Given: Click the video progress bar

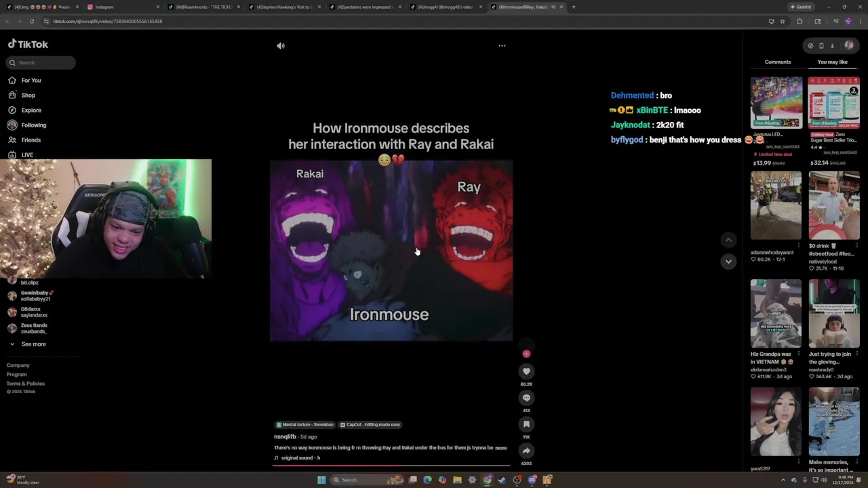Looking at the screenshot, I should tap(391, 466).
